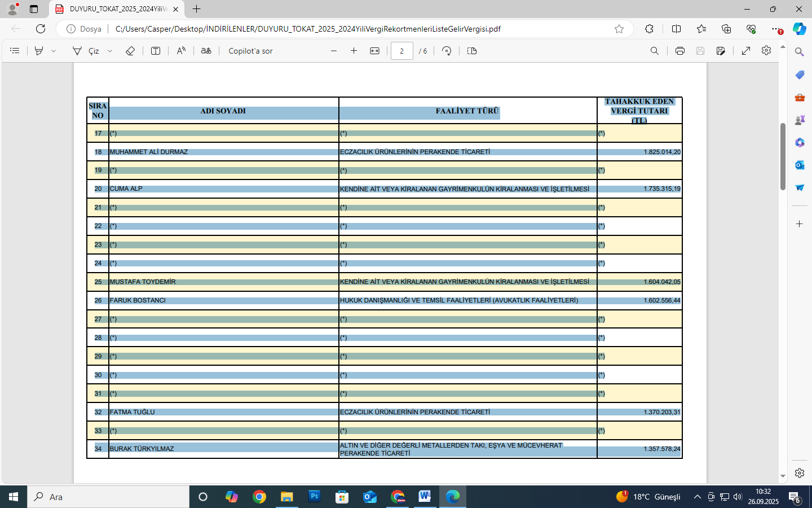Click the rotate page icon

447,51
